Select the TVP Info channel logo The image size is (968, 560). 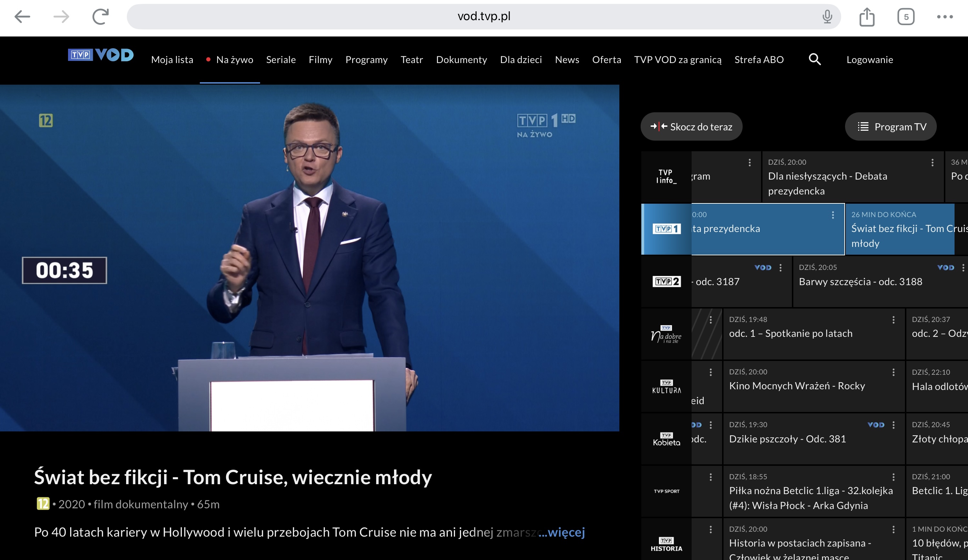point(666,176)
